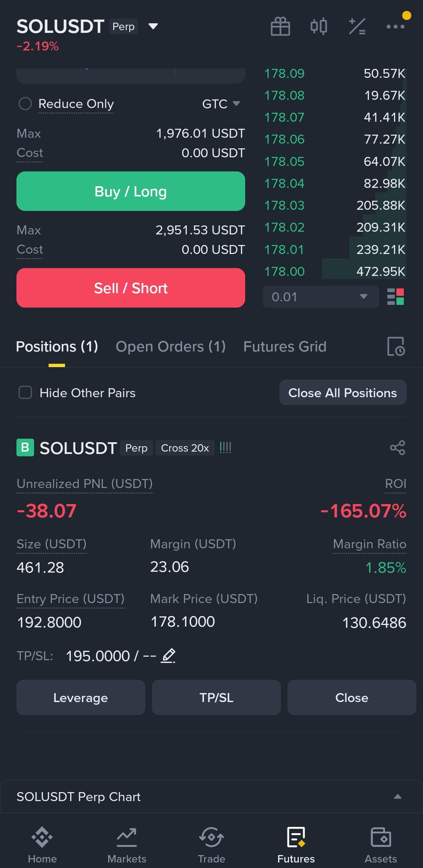This screenshot has height=868, width=423.
Task: Open the 0.01 price precision dropdown
Action: (x=321, y=297)
